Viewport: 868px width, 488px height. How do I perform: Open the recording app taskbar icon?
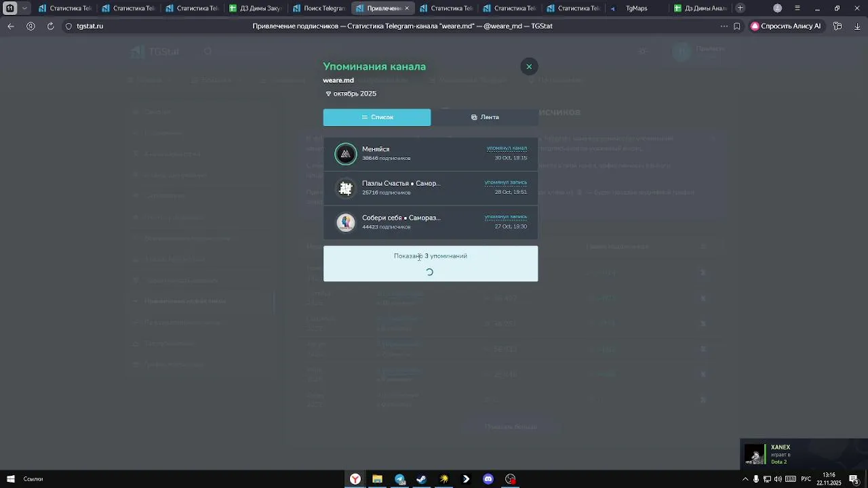pos(511,479)
